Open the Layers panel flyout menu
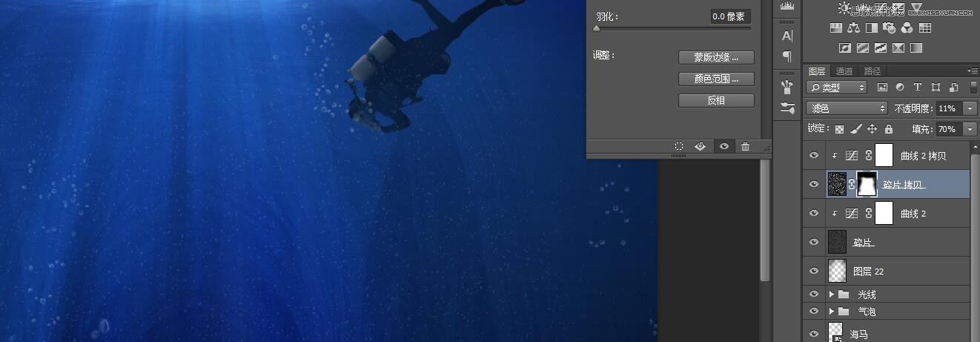 [973, 70]
